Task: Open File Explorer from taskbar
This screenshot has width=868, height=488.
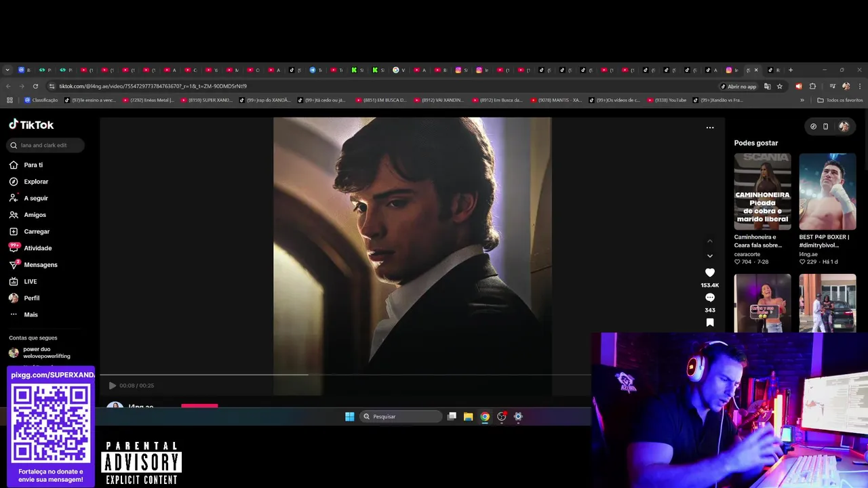Action: pos(468,416)
